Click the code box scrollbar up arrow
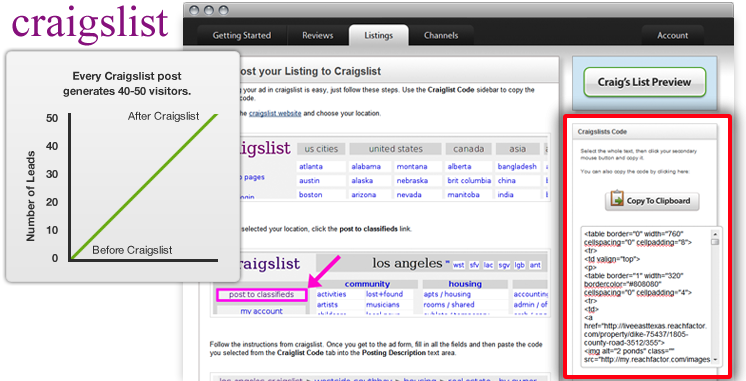 715,234
